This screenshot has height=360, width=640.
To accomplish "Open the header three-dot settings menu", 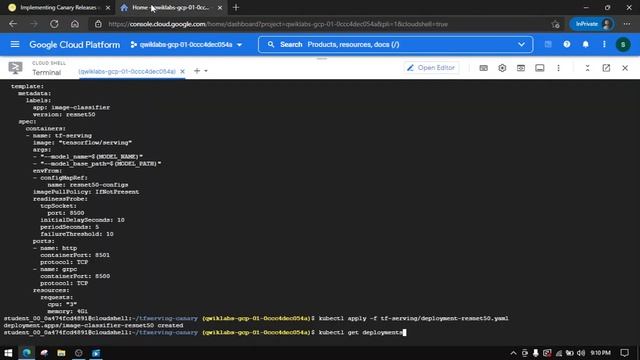I will pyautogui.click(x=604, y=44).
